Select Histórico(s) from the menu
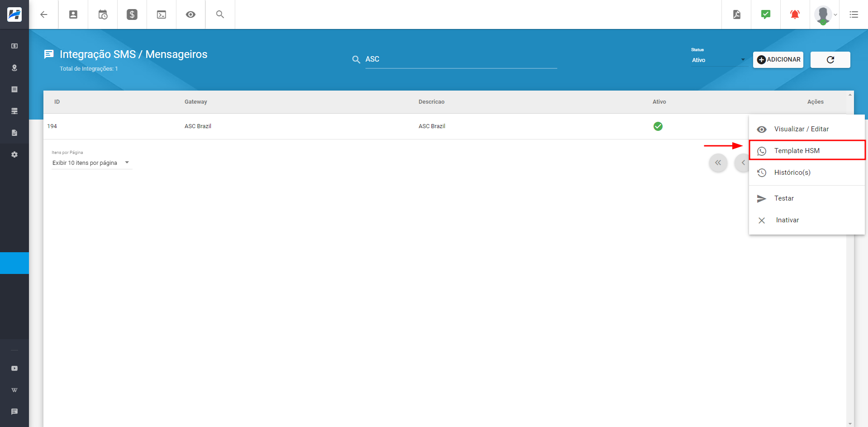The height and width of the screenshot is (427, 868). 807,173
